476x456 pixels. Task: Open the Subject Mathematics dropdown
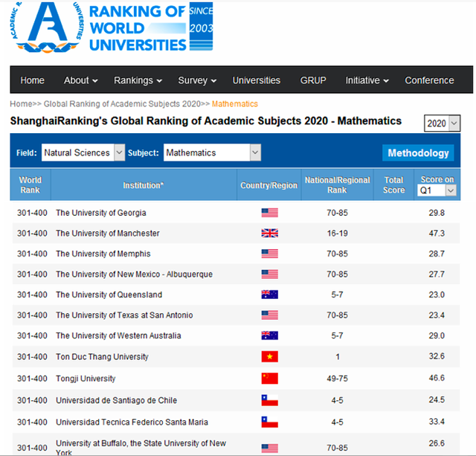[212, 152]
